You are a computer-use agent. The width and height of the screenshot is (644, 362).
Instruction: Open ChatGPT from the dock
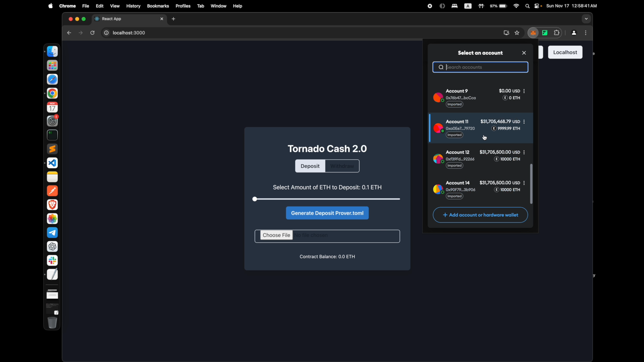pos(52,247)
